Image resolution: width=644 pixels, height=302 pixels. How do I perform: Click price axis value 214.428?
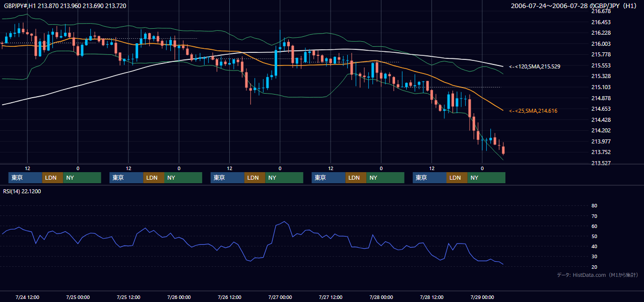point(601,120)
